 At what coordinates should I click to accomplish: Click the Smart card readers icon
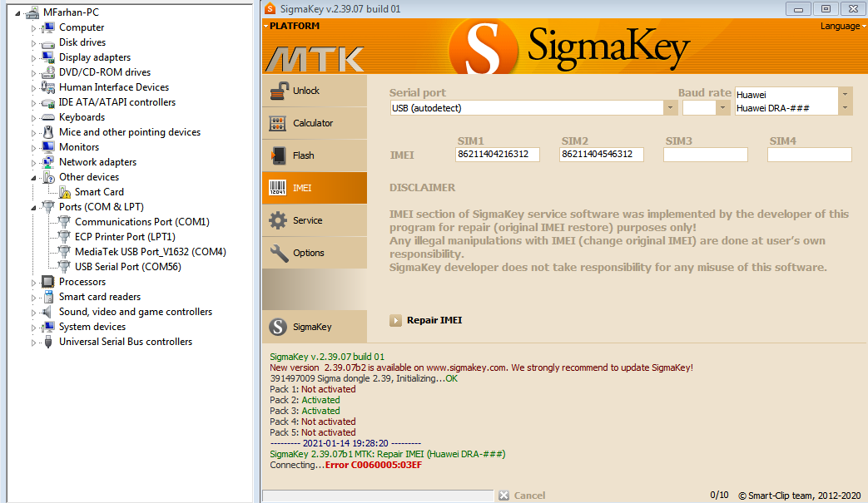click(x=48, y=297)
